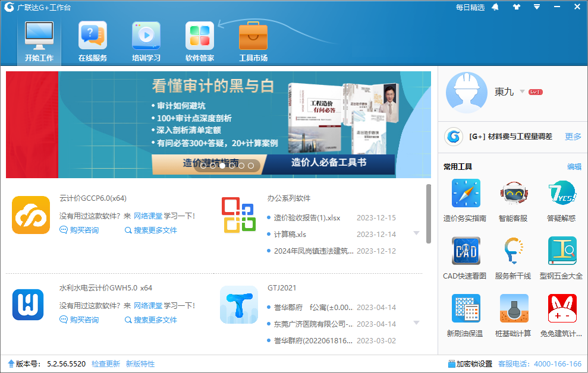Image resolution: width=588 pixels, height=373 pixels.
Task: Open the 新刷油保温 tool
Action: click(x=465, y=316)
